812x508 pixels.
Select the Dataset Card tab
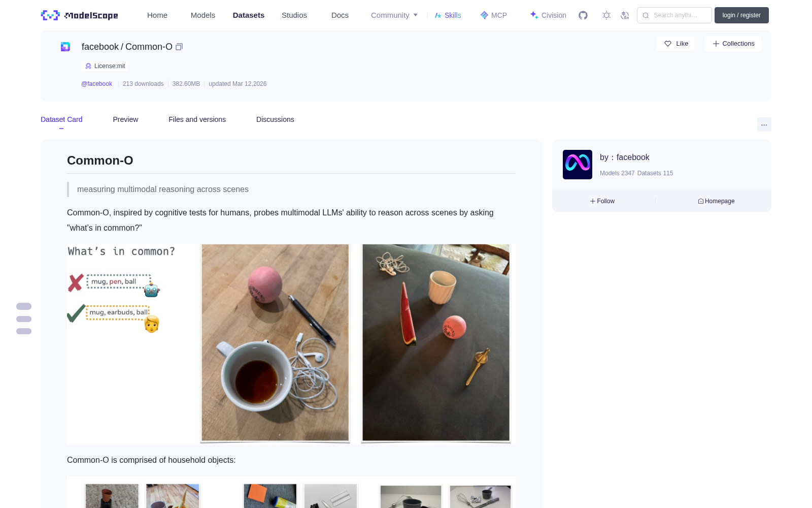[x=61, y=119]
